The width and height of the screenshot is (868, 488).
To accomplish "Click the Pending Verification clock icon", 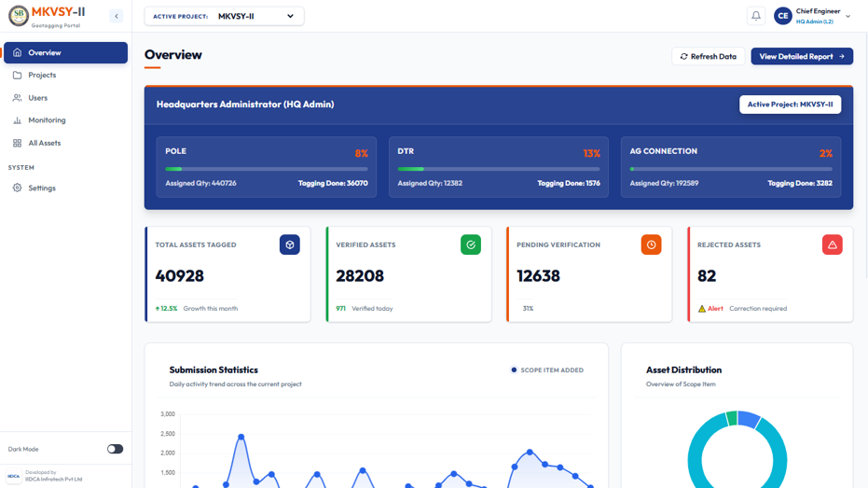I will coord(651,244).
